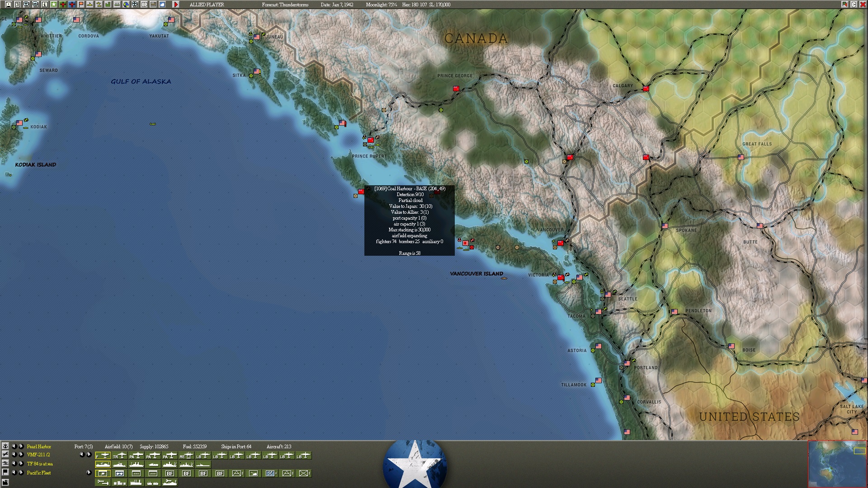Click the save game disk icon
Image resolution: width=868 pixels, height=488 pixels.
pyautogui.click(x=9, y=5)
